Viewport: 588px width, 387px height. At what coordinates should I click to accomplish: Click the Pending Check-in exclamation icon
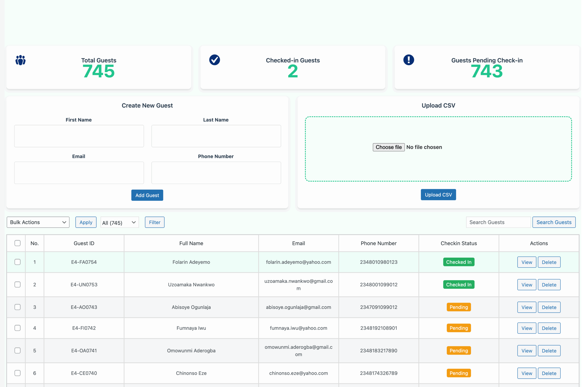(409, 60)
